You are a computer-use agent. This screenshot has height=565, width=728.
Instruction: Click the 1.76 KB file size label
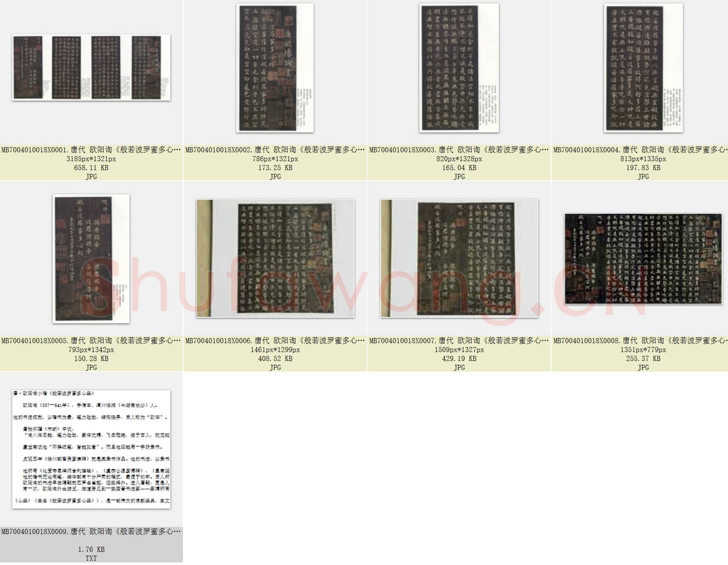pyautogui.click(x=91, y=549)
